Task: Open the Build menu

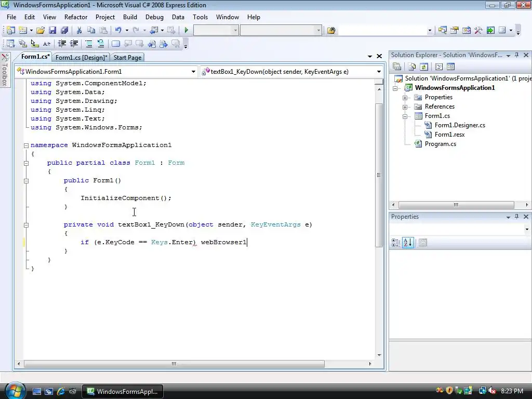Action: (x=130, y=17)
